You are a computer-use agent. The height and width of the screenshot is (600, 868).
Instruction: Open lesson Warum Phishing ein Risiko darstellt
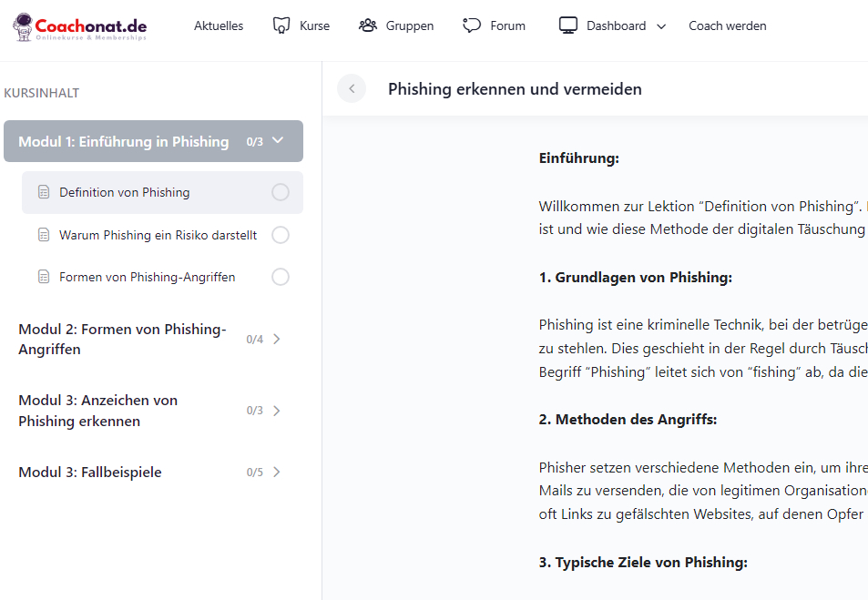point(158,235)
